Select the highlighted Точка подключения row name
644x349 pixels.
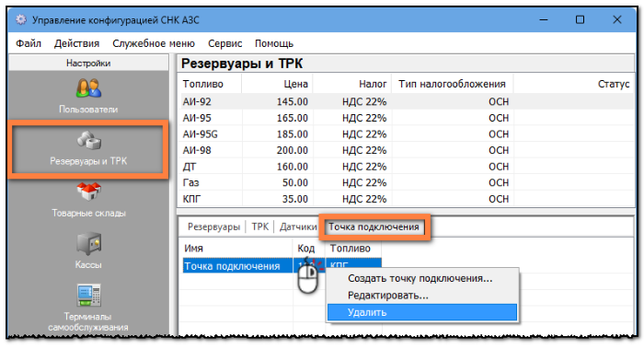pyautogui.click(x=232, y=266)
